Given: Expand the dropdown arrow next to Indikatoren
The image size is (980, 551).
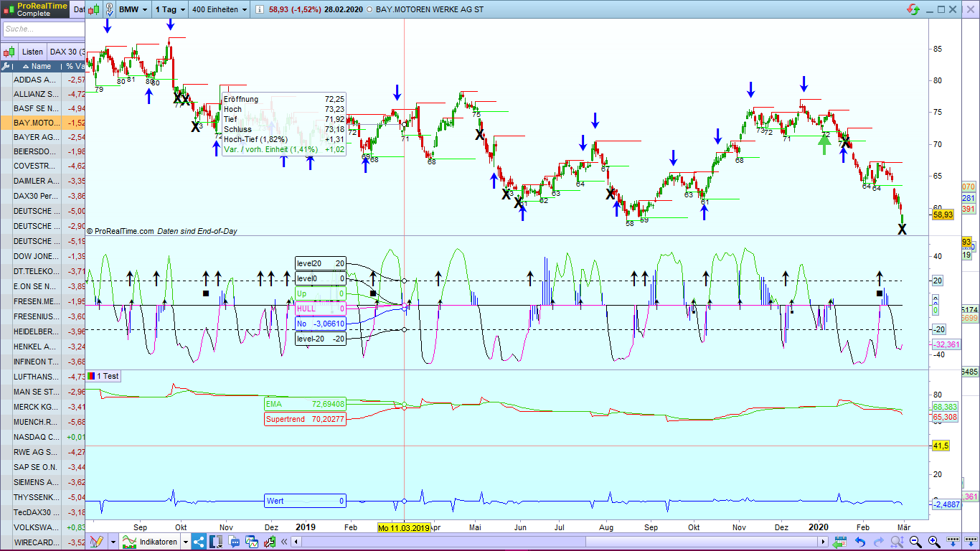Looking at the screenshot, I should click(186, 542).
